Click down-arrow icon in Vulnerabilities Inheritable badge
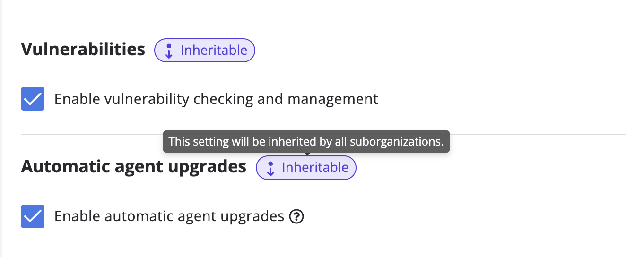 (169, 51)
